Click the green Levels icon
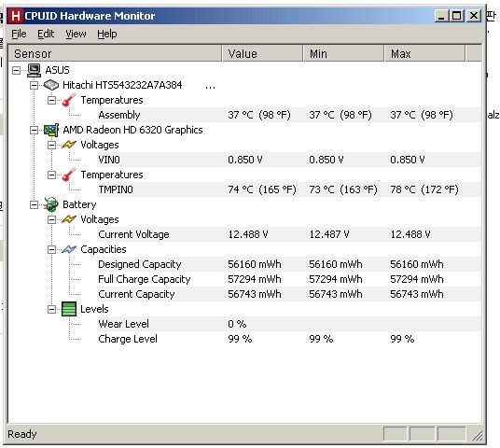Screen dimensions: 500x448 coord(69,309)
